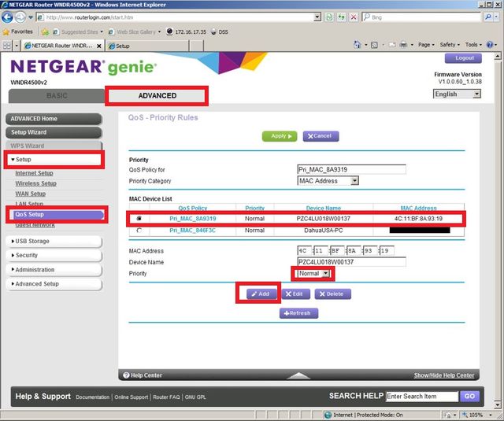Open the Internet Setup link
The image size is (504, 421).
[34, 173]
